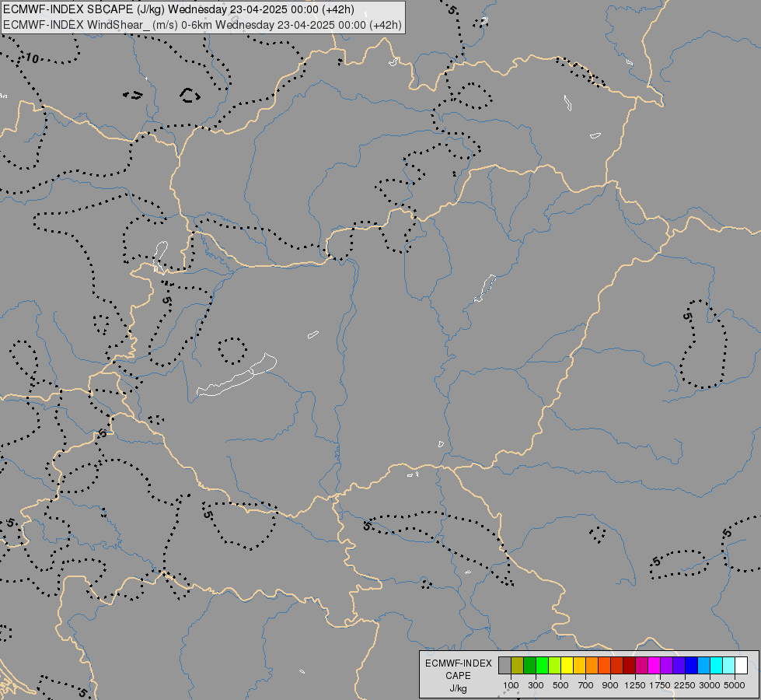The width and height of the screenshot is (761, 700).
Task: Select the pure blue legend swatch
Action: click(x=691, y=665)
